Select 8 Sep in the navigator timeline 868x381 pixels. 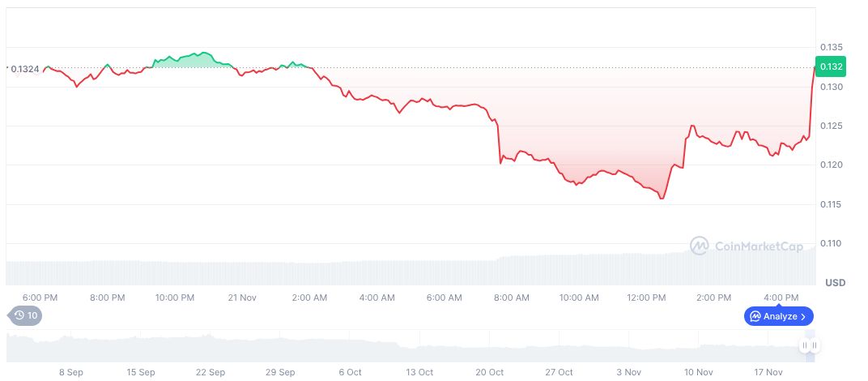[71, 372]
